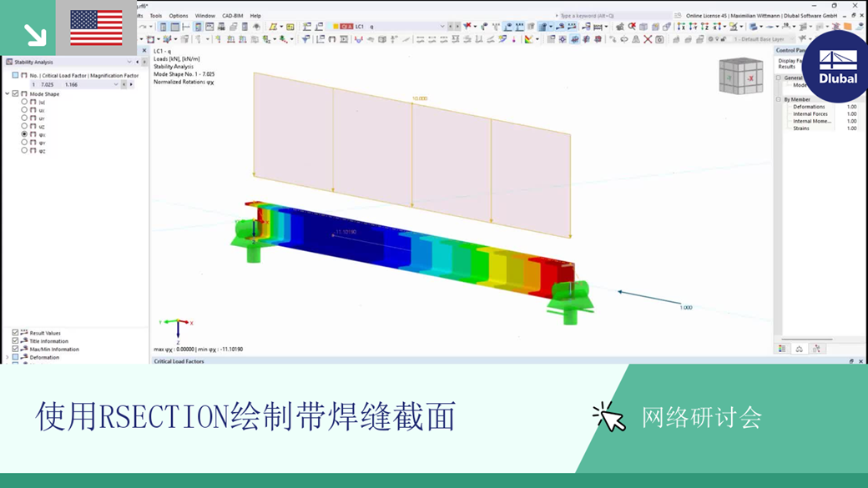This screenshot has height=488, width=868.
Task: Uncheck the Mode Shape checkbox
Action: tap(16, 94)
